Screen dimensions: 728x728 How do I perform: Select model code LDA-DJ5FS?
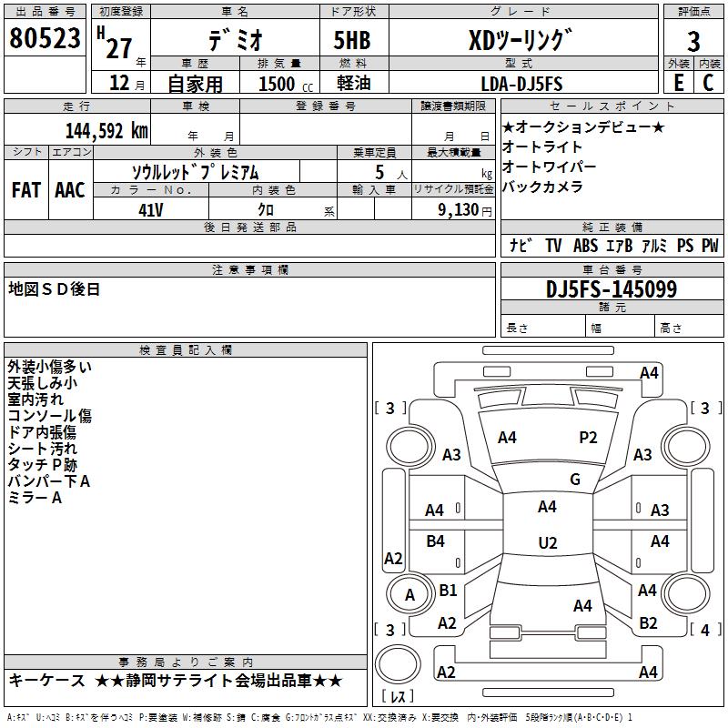[521, 84]
